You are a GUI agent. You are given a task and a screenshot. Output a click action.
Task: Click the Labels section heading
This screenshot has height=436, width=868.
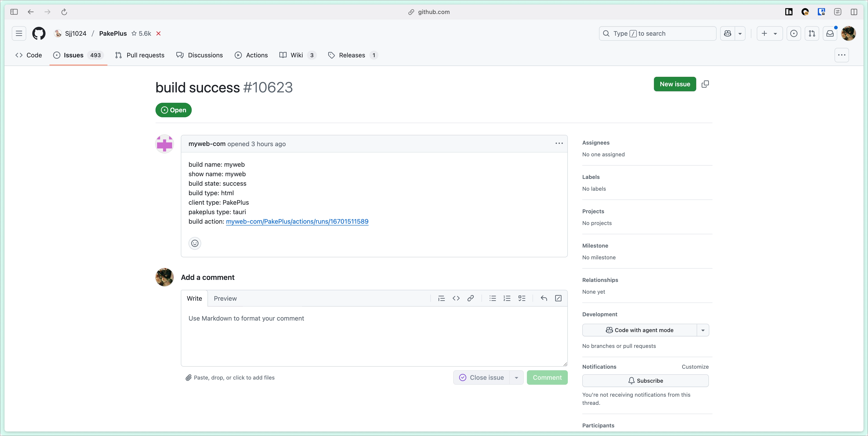click(x=591, y=177)
